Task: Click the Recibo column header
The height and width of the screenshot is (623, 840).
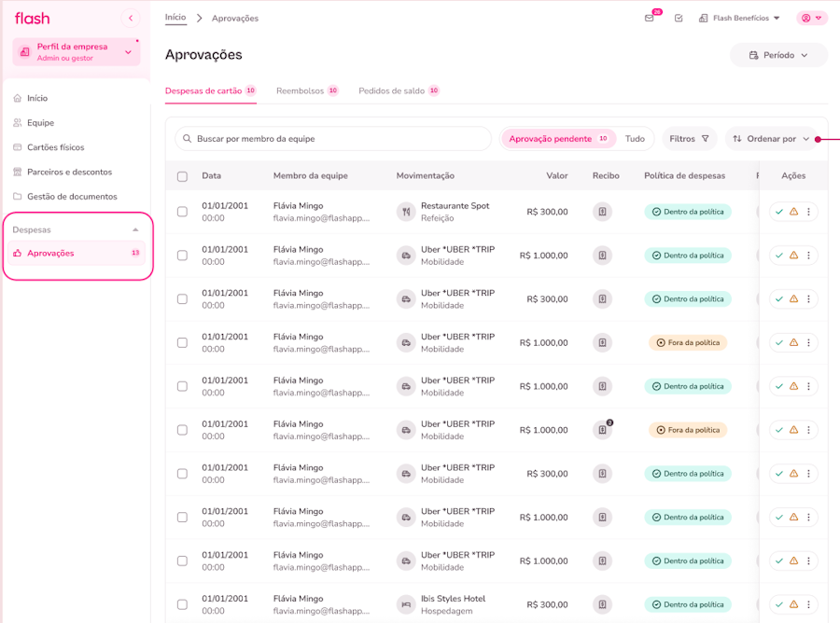Action: (x=606, y=175)
